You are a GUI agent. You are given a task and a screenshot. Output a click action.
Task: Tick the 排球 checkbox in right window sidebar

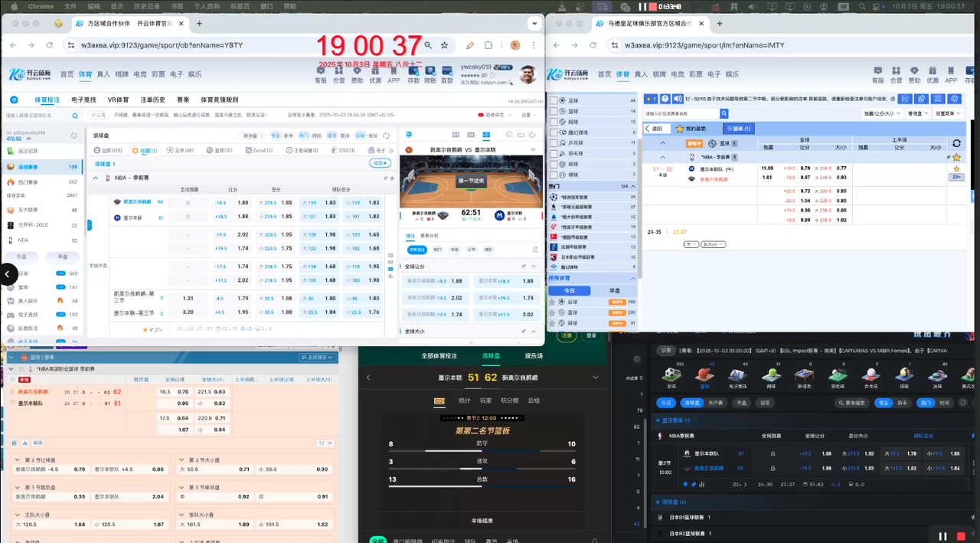[554, 164]
